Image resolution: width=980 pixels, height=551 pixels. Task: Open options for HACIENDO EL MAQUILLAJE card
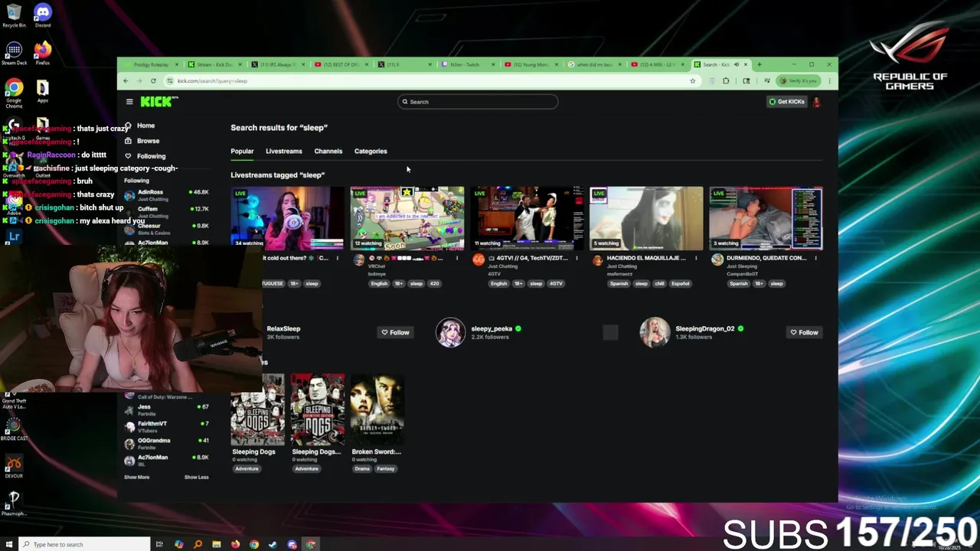pos(696,259)
